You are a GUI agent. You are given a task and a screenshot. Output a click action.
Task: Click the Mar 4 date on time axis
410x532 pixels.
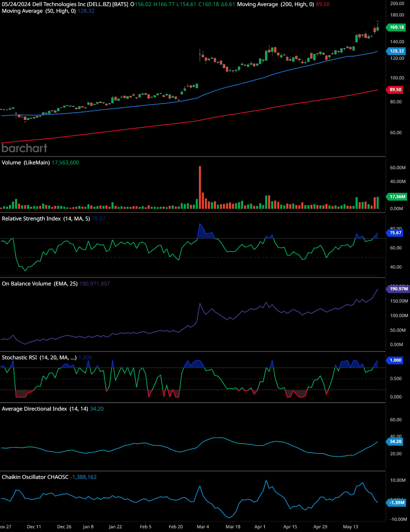coord(203,527)
